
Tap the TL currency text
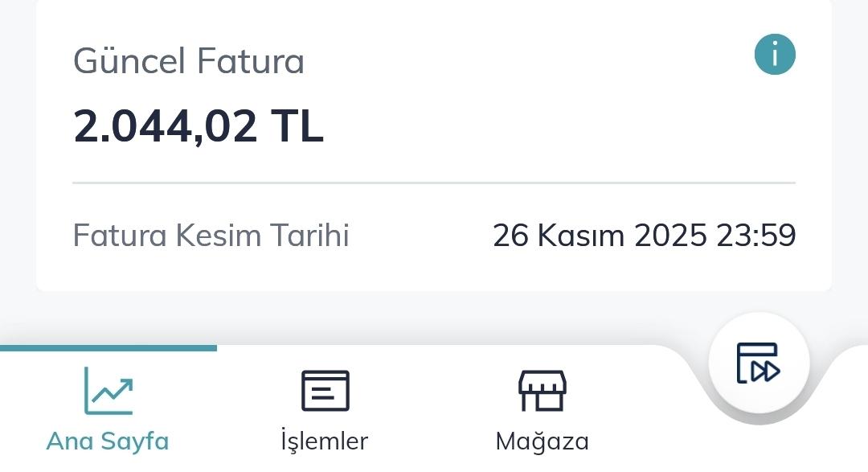[297, 127]
